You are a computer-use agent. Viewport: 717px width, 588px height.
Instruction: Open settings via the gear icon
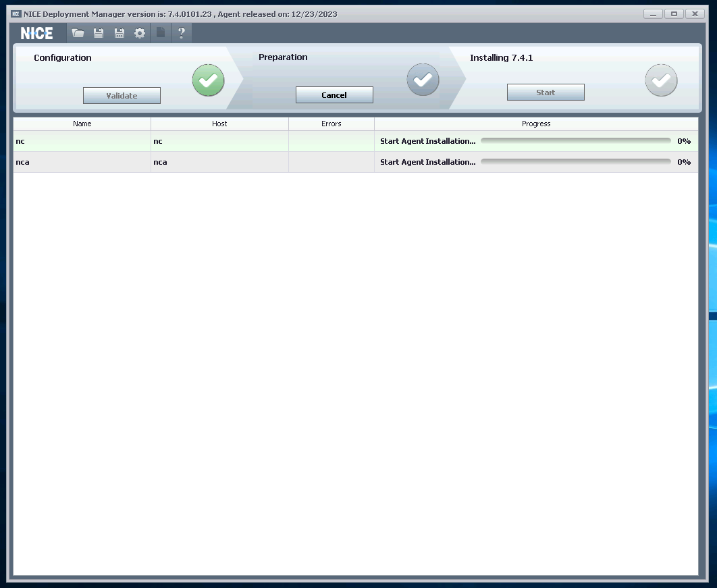(140, 33)
